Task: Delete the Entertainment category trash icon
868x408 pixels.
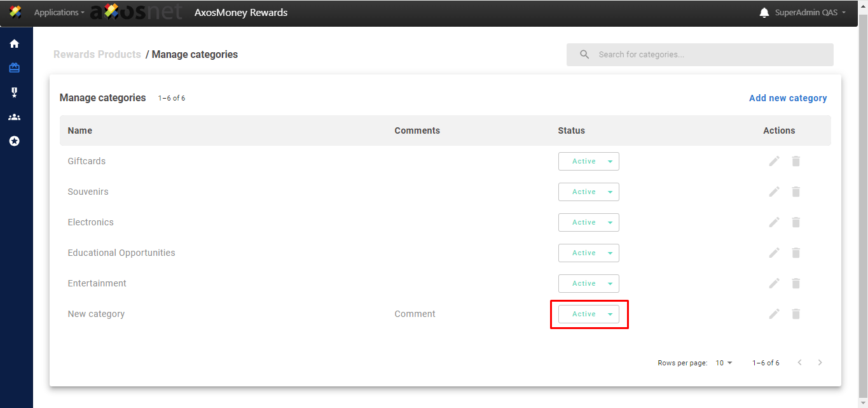Action: point(796,283)
